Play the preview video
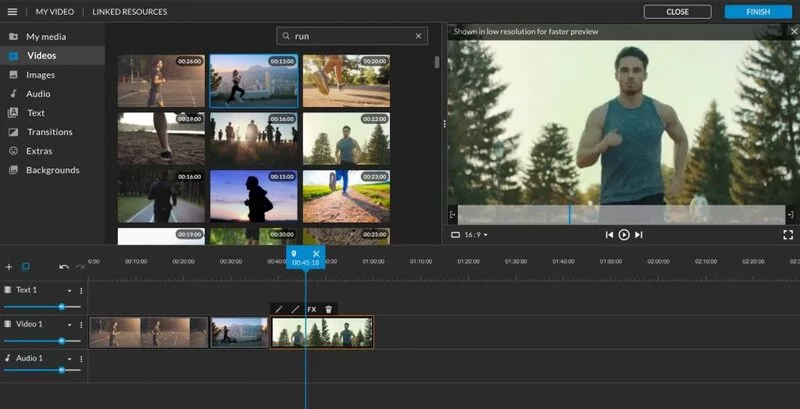Screen dimensions: 800x409 coord(623,235)
